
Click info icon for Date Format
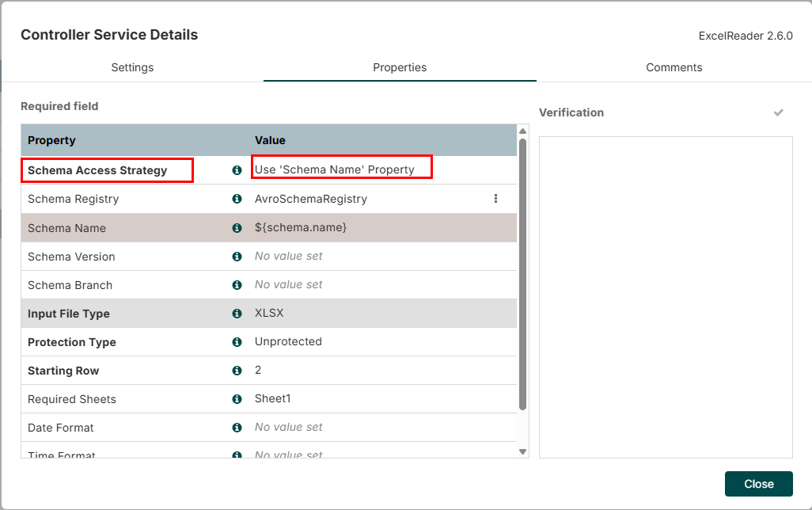(237, 427)
